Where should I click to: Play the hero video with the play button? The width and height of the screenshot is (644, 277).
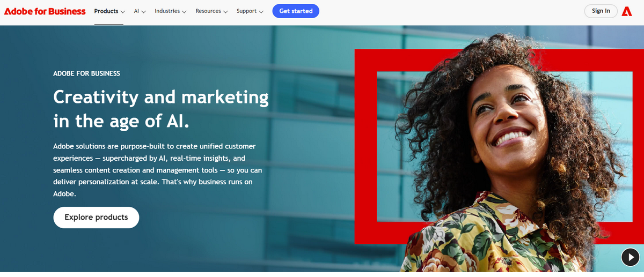click(630, 257)
